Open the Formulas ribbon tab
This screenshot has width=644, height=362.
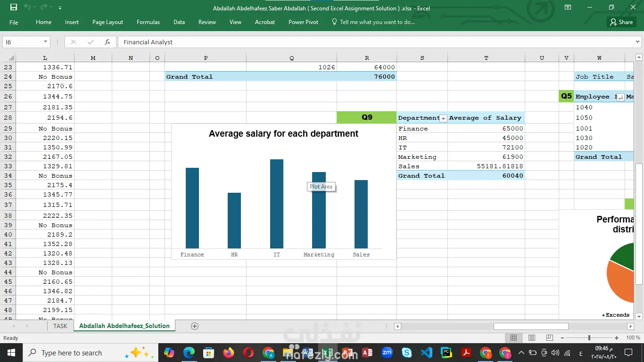coord(148,22)
